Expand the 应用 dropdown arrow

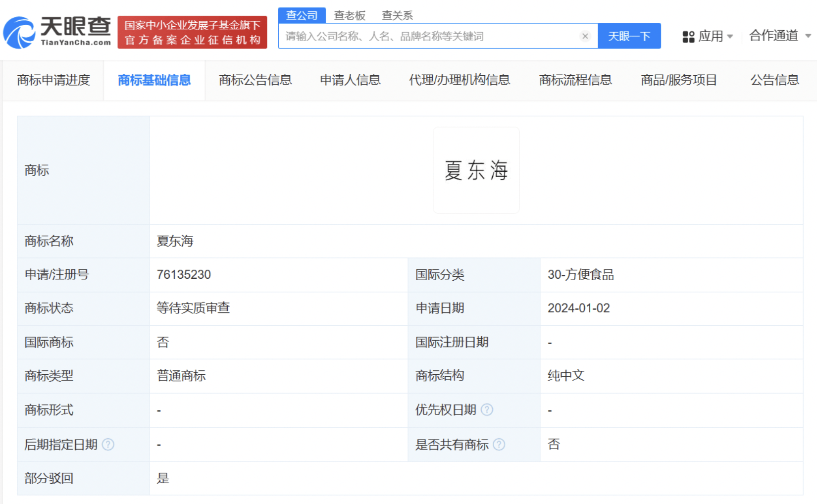[x=730, y=37]
